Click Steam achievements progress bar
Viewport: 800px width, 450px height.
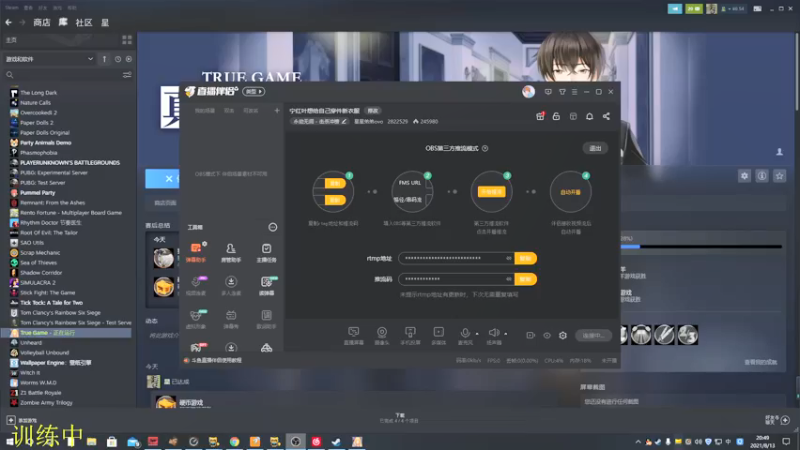click(701, 247)
